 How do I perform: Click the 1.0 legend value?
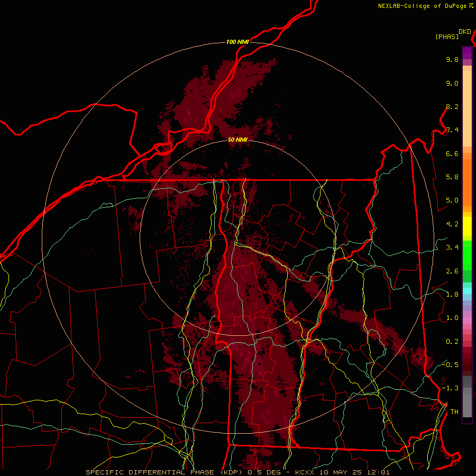(x=452, y=318)
